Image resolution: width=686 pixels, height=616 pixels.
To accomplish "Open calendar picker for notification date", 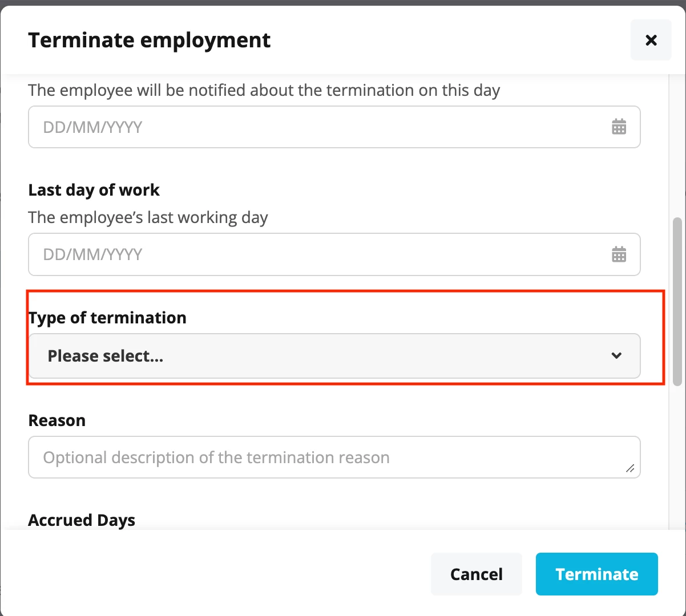I will 619,127.
